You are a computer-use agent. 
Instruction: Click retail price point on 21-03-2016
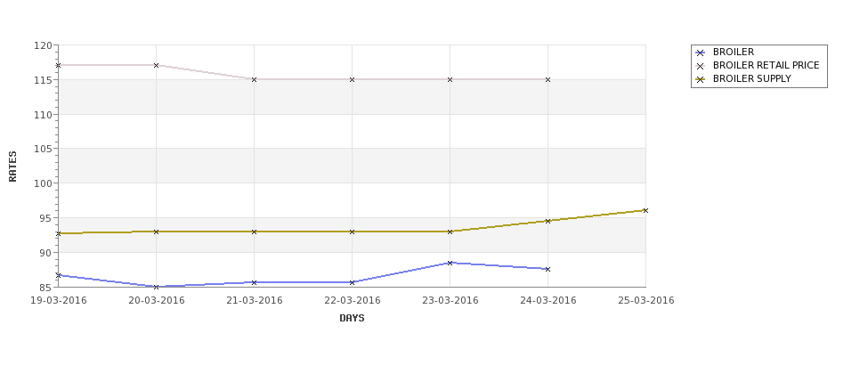click(x=254, y=80)
